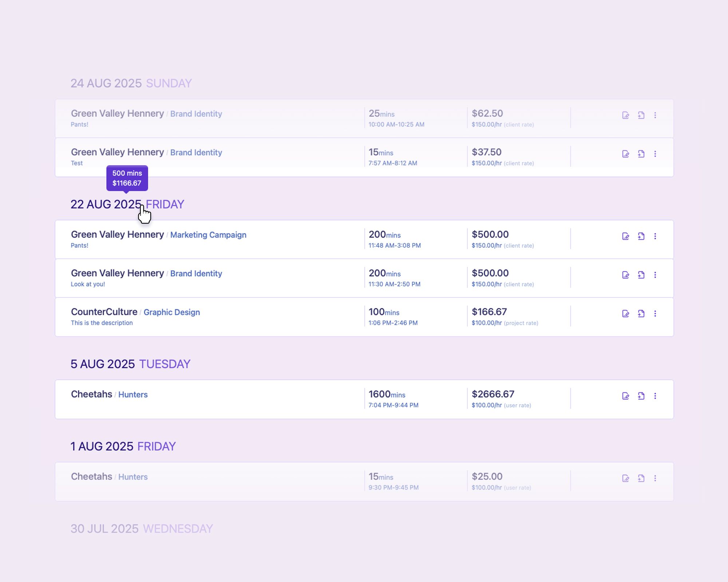Duplicate the 15mins Test time entry
The image size is (728, 582).
[x=641, y=154]
